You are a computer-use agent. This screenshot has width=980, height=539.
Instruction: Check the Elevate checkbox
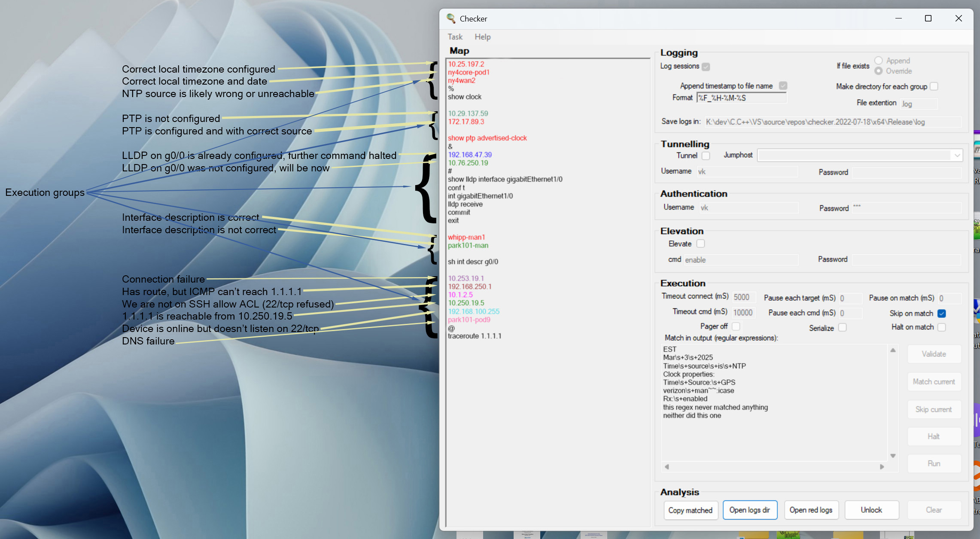pyautogui.click(x=700, y=244)
